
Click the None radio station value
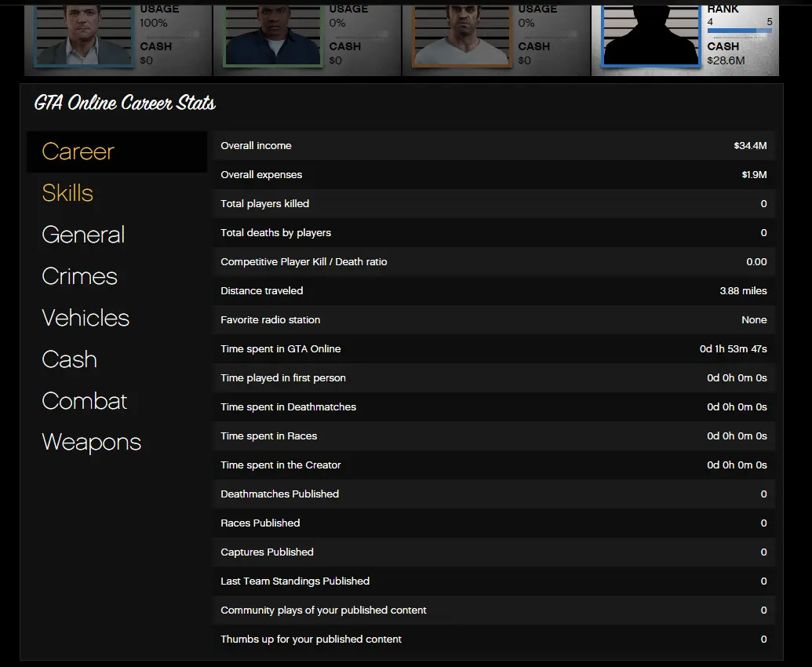755,319
